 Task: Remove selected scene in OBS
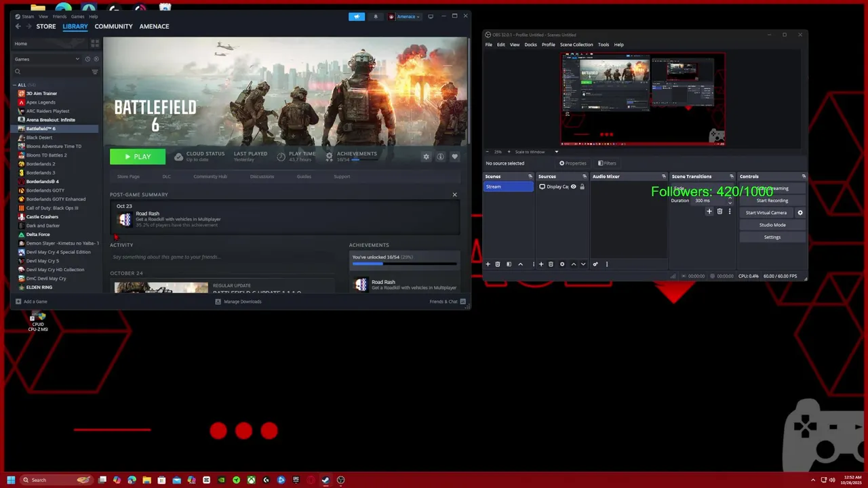pyautogui.click(x=498, y=264)
